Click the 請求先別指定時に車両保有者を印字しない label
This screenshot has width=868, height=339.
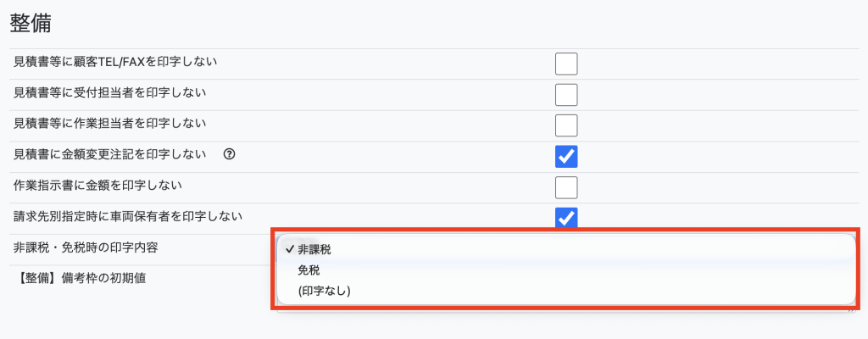[128, 217]
